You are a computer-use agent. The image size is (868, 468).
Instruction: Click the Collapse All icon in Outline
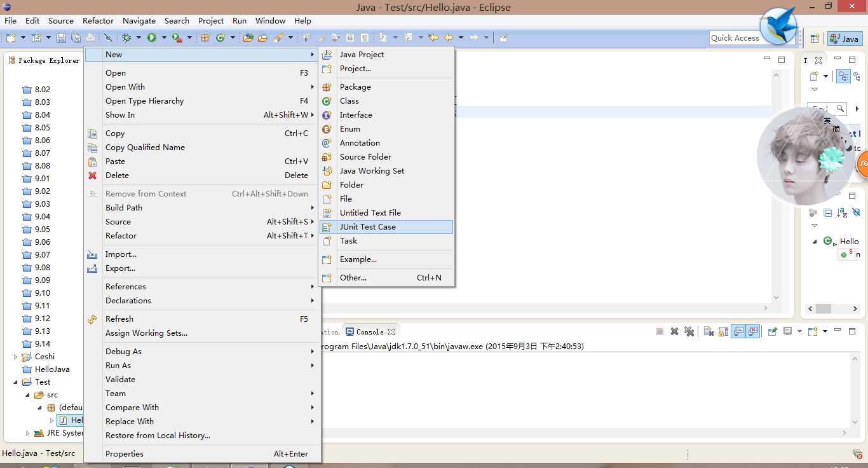pos(827,212)
